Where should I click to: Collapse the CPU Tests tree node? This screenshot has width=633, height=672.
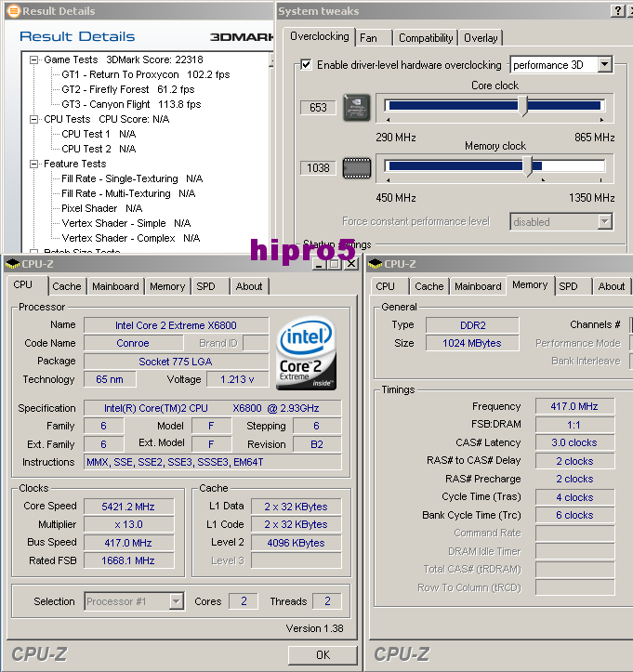coord(33,120)
